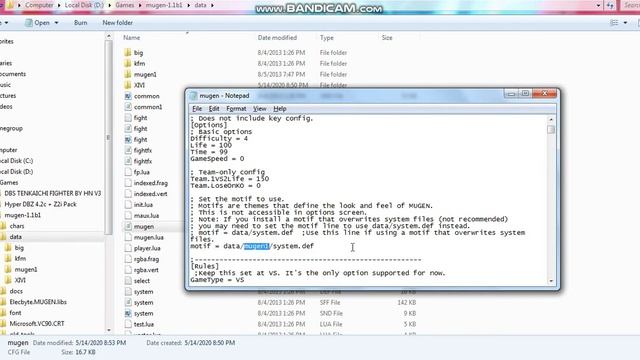
Task: Open Elecbyte.MUGEN.libs folder in tree
Action: (x=38, y=302)
